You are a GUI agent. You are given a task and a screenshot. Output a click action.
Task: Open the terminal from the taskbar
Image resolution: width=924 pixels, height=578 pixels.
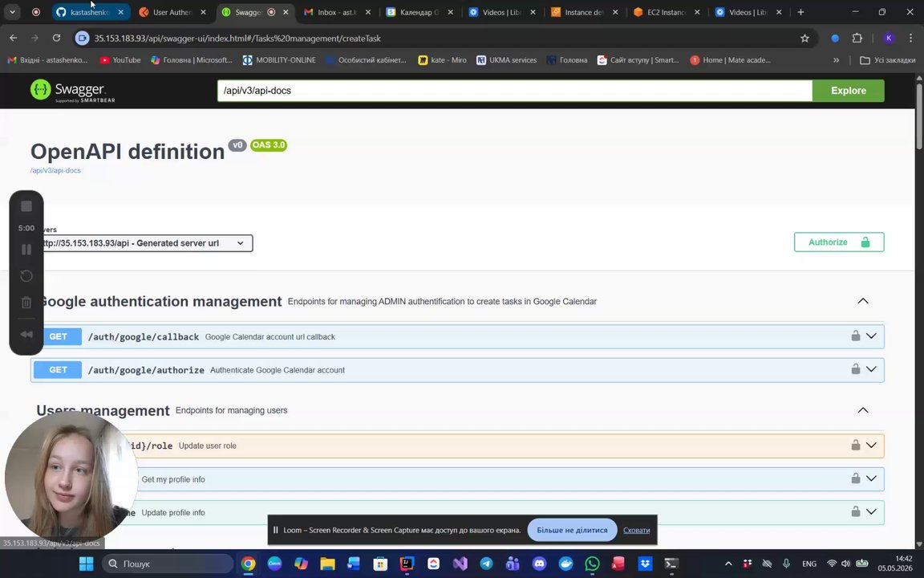[671, 564]
